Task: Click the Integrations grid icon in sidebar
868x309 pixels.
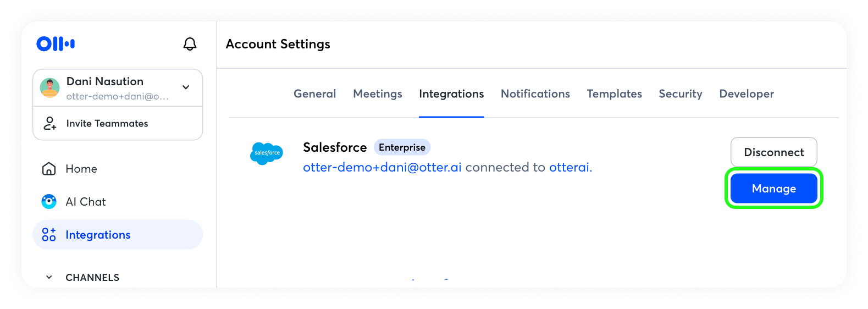Action: click(x=49, y=235)
